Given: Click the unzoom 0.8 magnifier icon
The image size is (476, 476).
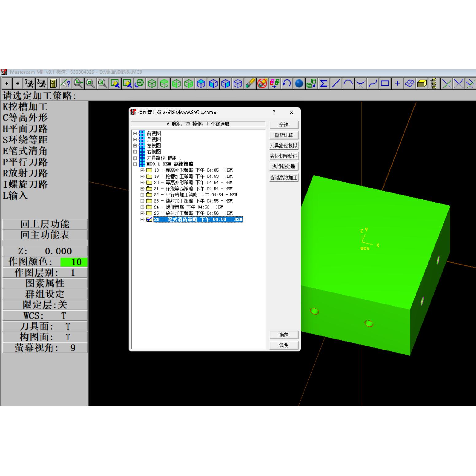Looking at the screenshot, I should [103, 83].
